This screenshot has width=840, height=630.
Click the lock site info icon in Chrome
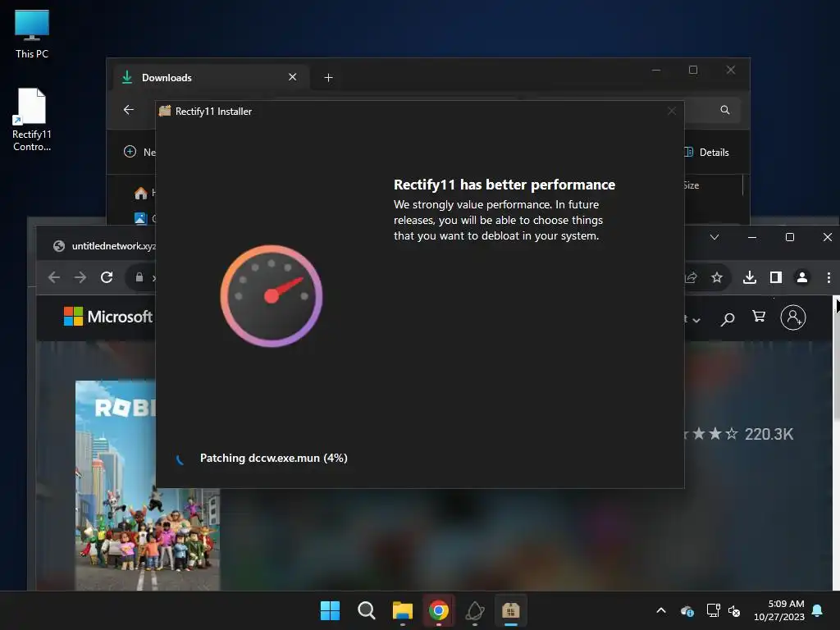pyautogui.click(x=139, y=277)
